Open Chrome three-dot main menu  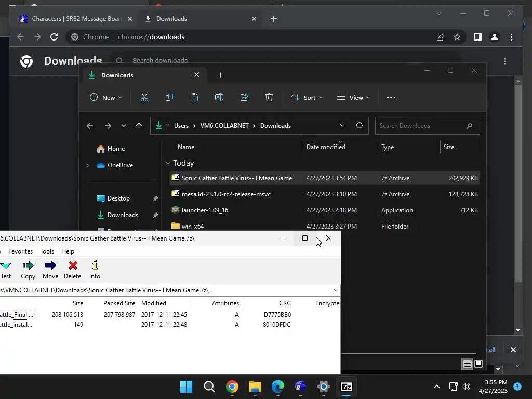click(511, 37)
